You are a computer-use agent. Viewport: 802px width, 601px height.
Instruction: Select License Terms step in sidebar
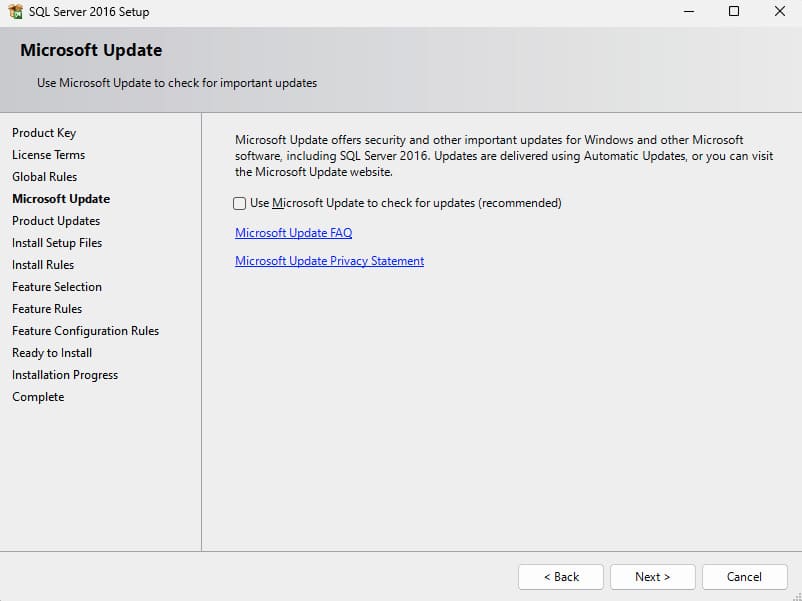[48, 155]
